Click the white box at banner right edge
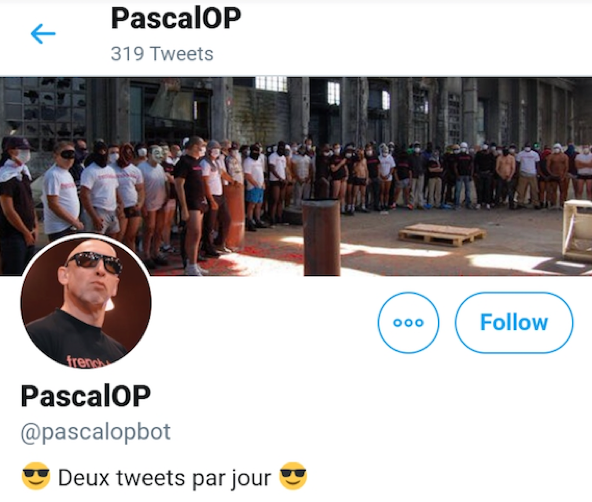592x502 pixels. click(x=577, y=230)
